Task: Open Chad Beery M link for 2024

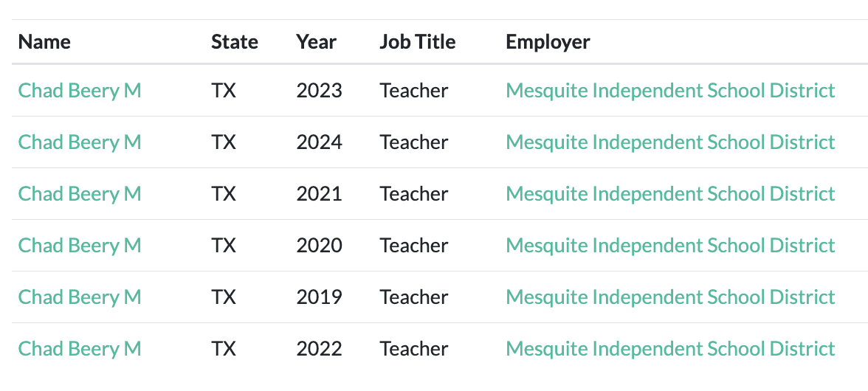Action: pyautogui.click(x=79, y=142)
